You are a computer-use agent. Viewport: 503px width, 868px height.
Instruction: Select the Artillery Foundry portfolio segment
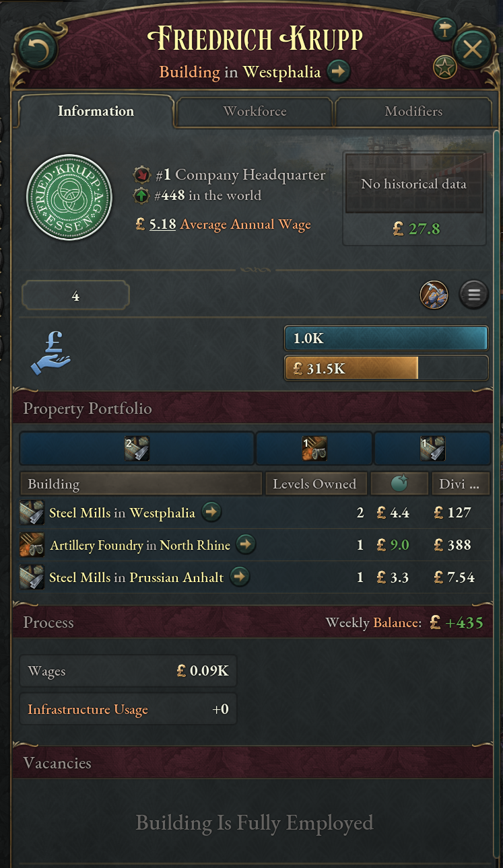pyautogui.click(x=314, y=449)
